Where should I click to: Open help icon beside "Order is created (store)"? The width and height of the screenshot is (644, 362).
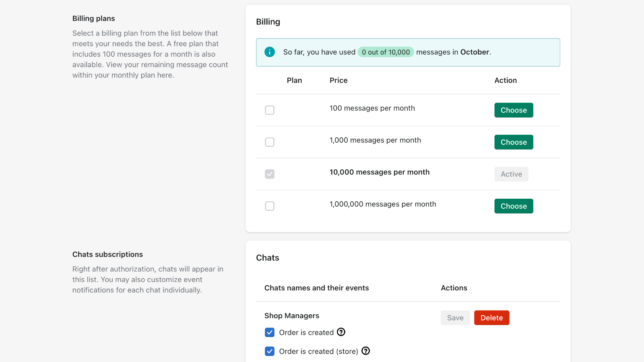pos(366,351)
